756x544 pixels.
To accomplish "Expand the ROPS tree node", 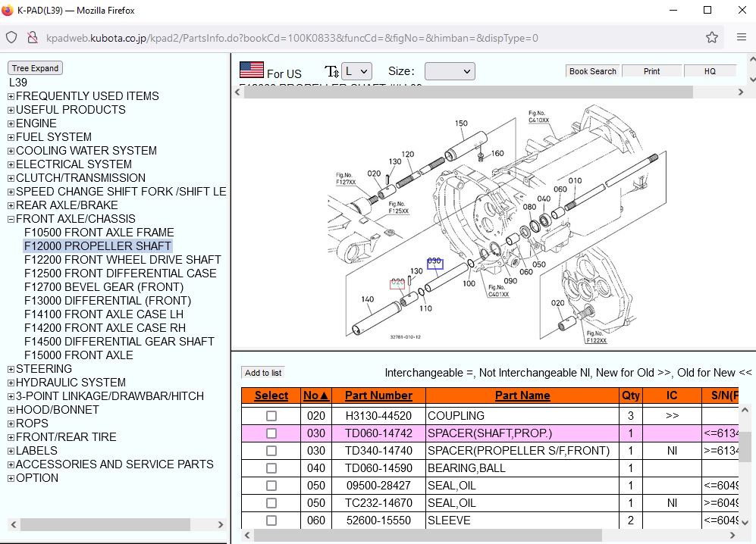I will (x=11, y=424).
